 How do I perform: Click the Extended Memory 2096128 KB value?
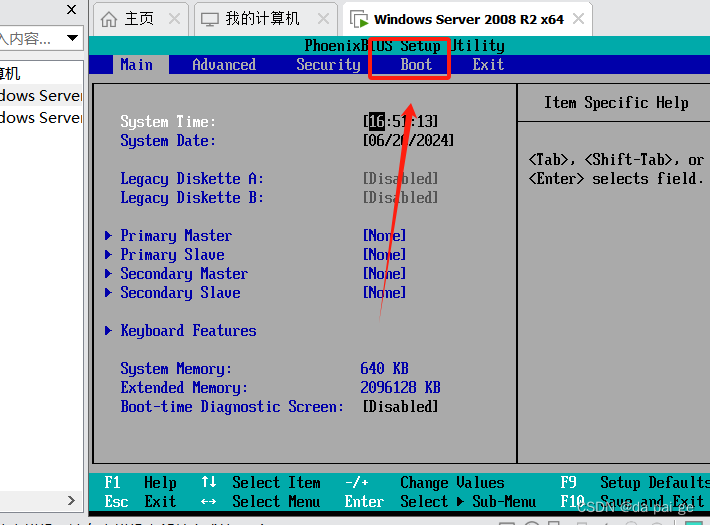pos(400,387)
